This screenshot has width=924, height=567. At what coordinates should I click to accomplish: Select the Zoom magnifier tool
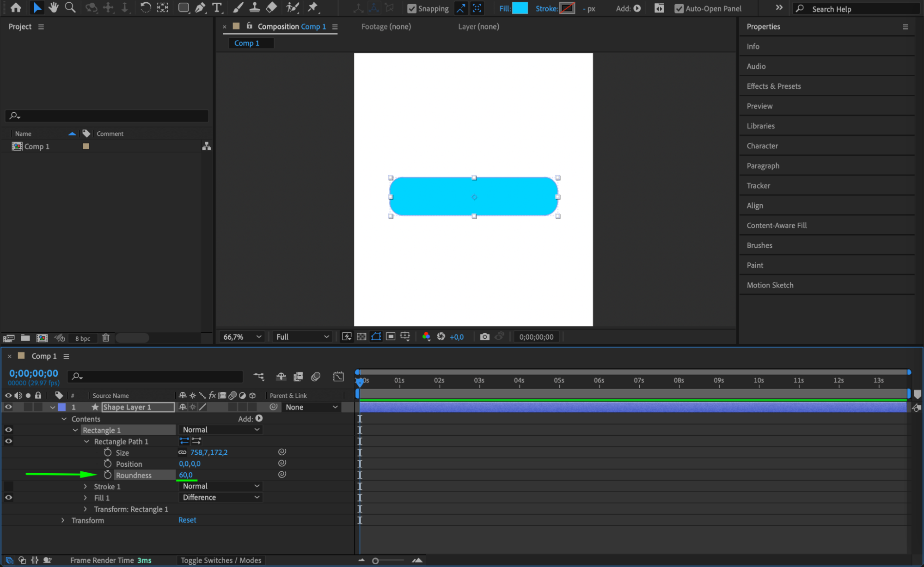click(70, 7)
